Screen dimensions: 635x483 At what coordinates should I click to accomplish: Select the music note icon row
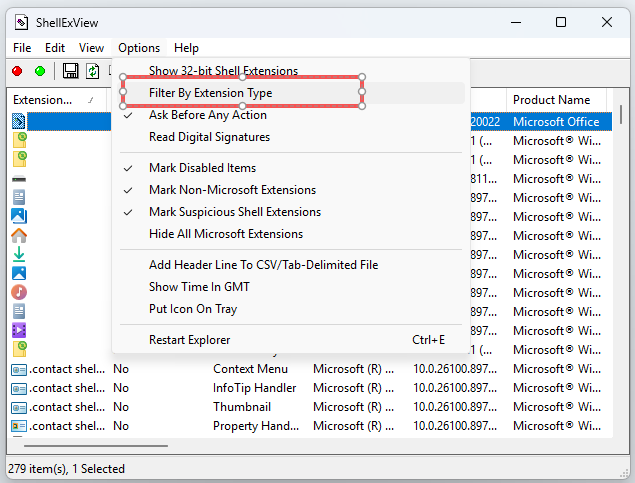19,292
